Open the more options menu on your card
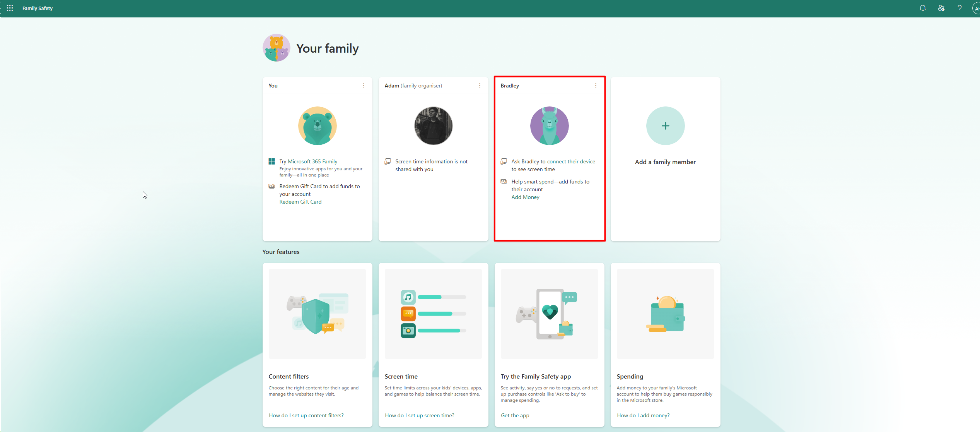 [364, 86]
